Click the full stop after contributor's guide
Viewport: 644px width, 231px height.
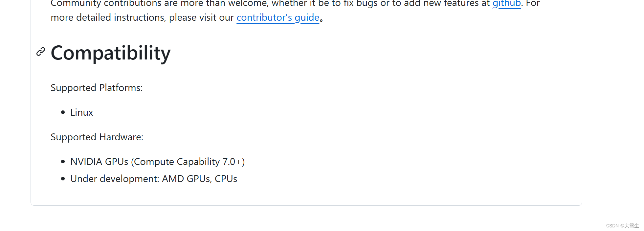[x=321, y=20]
